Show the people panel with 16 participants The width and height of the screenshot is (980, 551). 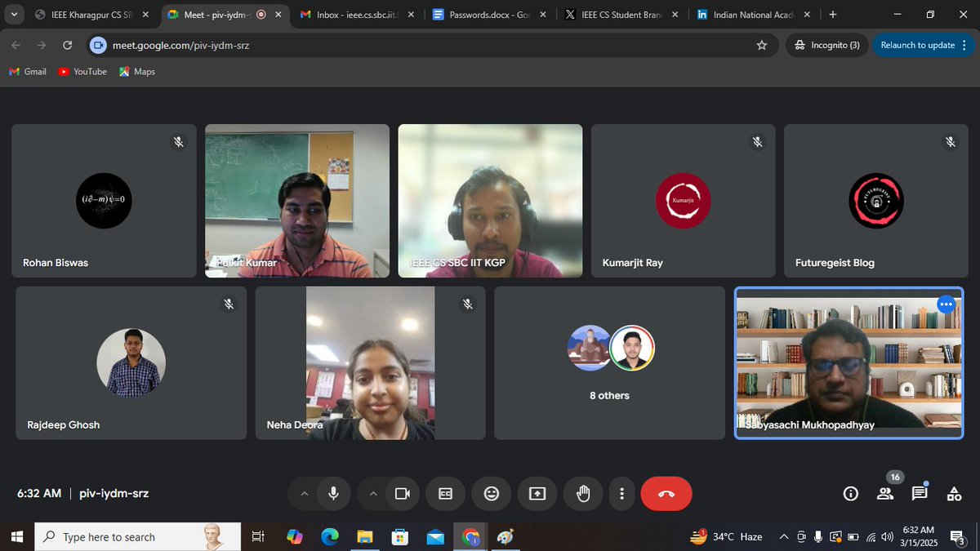(885, 494)
